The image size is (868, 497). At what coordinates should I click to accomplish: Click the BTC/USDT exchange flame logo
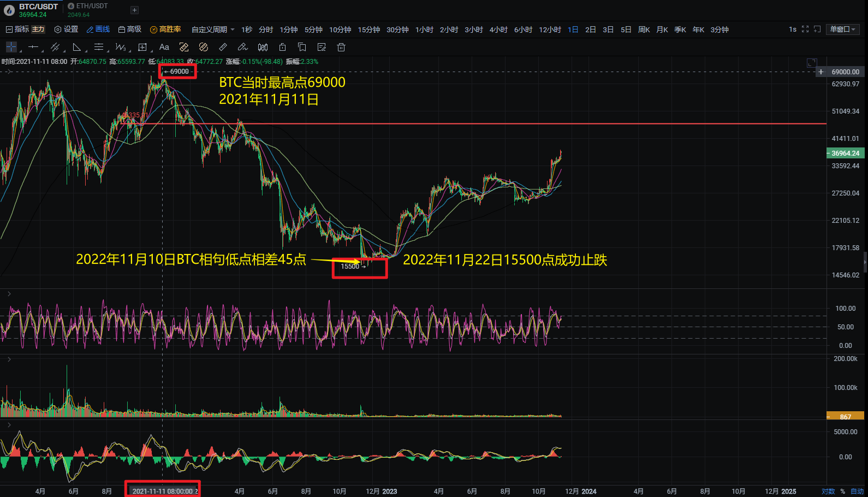(x=9, y=10)
